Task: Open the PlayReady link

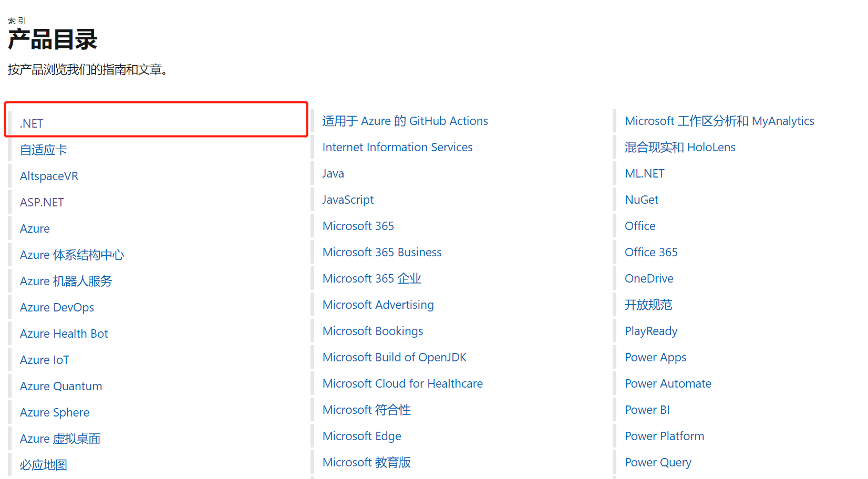Action: pos(651,331)
